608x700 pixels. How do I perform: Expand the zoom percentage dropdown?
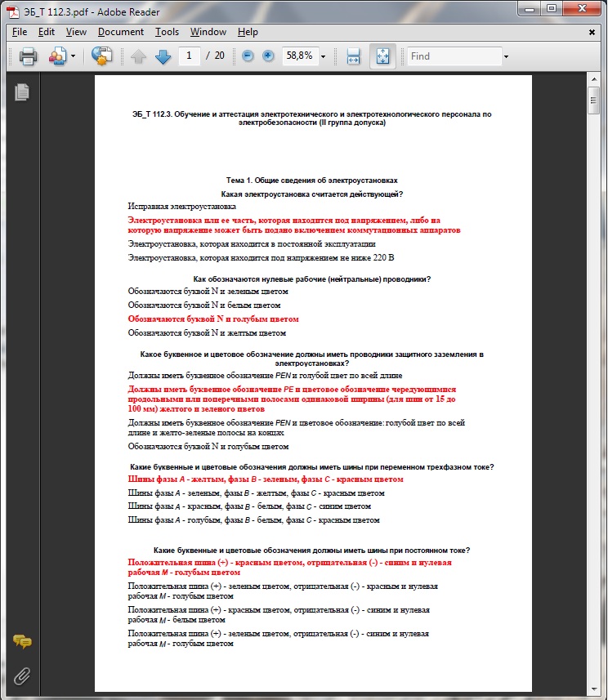click(324, 56)
